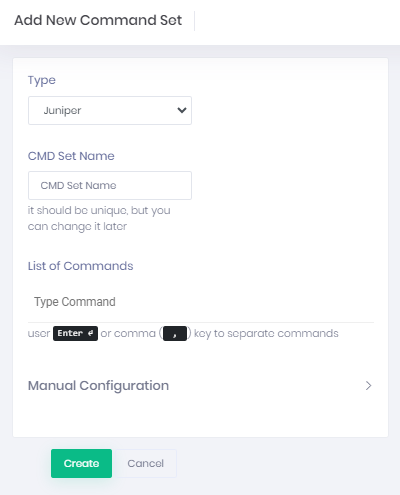Click the vertical divider beside the page title
Image resolution: width=400 pixels, height=495 pixels.
click(x=194, y=21)
